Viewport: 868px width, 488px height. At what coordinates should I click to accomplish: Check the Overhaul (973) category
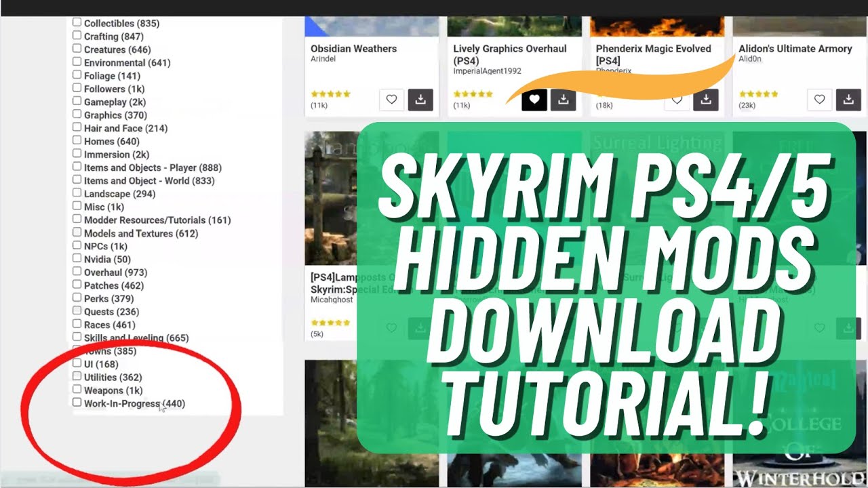[x=77, y=271]
